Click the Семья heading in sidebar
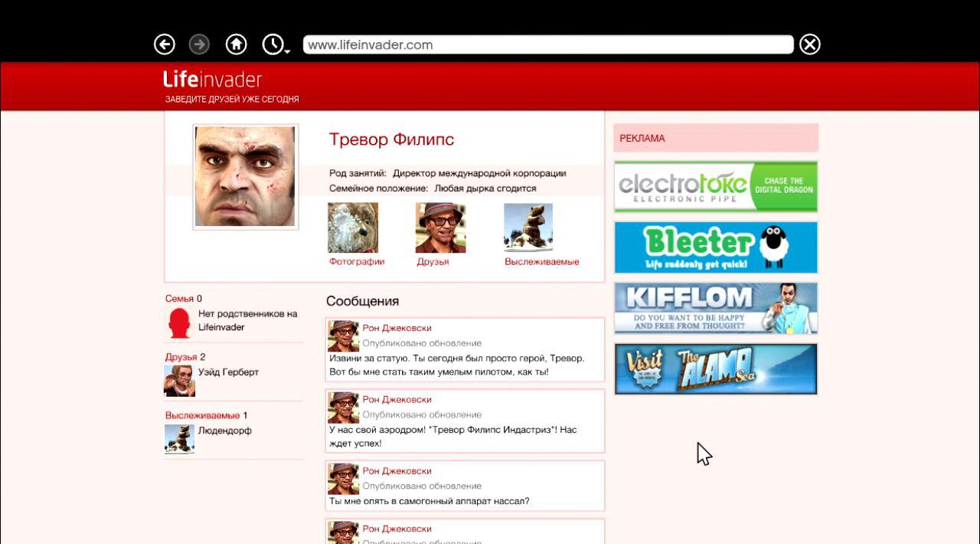The height and width of the screenshot is (544, 980). coord(179,299)
